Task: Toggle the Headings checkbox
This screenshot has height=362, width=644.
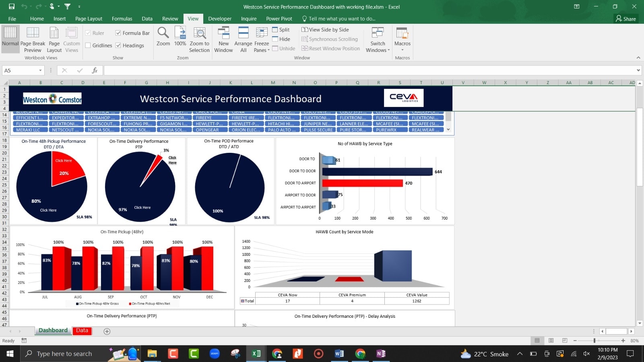Action: pyautogui.click(x=118, y=45)
